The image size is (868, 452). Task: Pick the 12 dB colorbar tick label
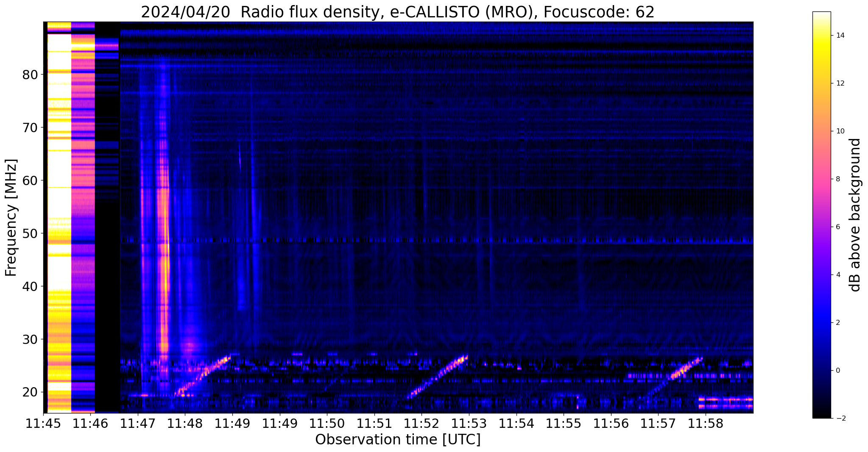coord(841,83)
